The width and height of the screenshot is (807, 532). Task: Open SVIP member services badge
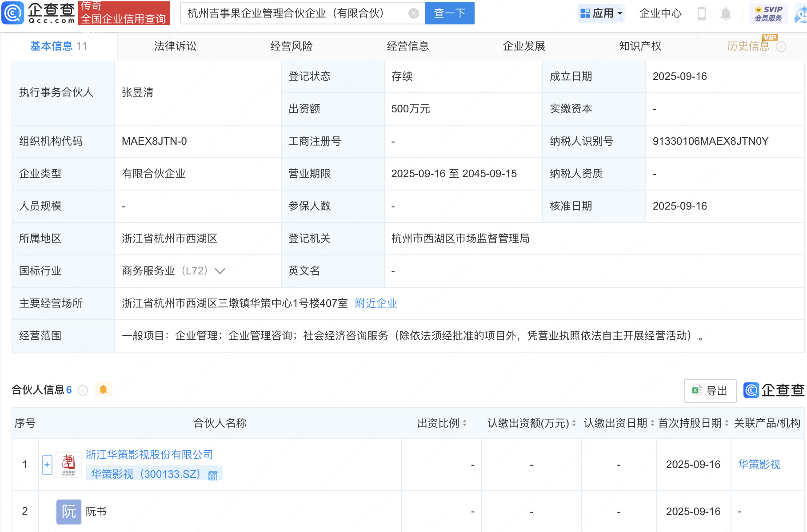pos(768,13)
